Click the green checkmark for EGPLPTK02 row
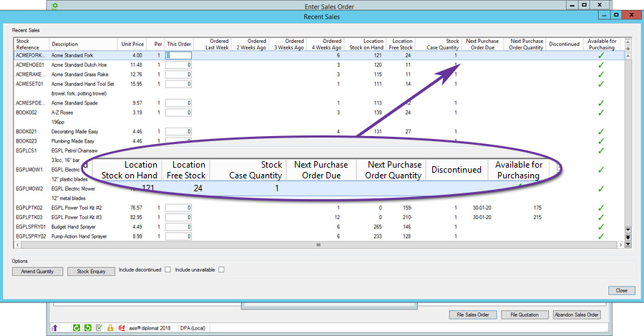 click(x=601, y=208)
